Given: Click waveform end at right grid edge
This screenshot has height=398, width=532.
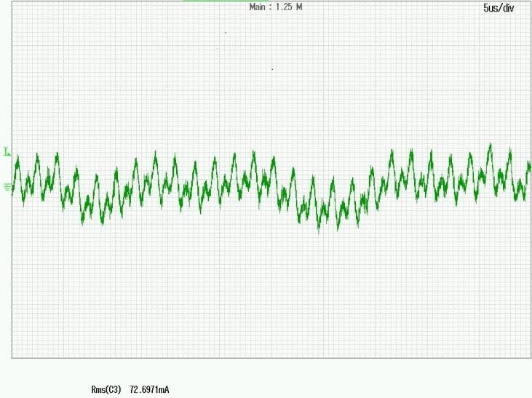Looking at the screenshot, I should [x=530, y=167].
